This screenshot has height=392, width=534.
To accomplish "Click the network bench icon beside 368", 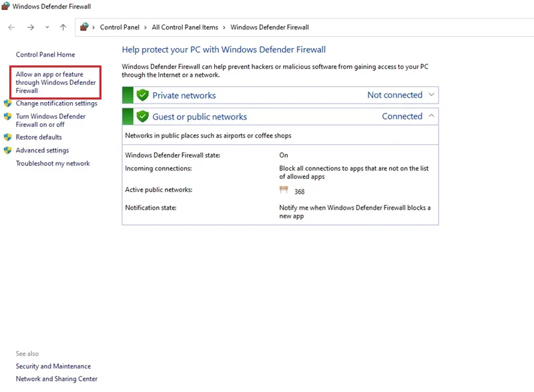I will click(284, 190).
